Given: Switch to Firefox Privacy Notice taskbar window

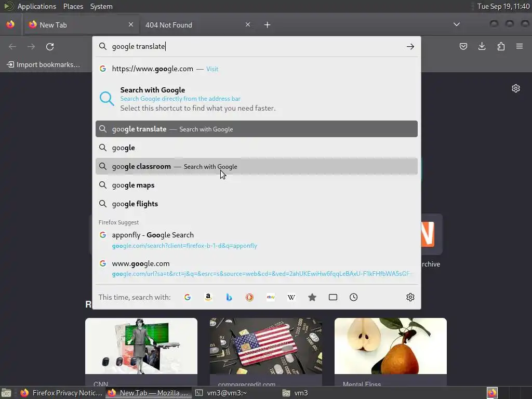Looking at the screenshot, I should pyautogui.click(x=61, y=393).
